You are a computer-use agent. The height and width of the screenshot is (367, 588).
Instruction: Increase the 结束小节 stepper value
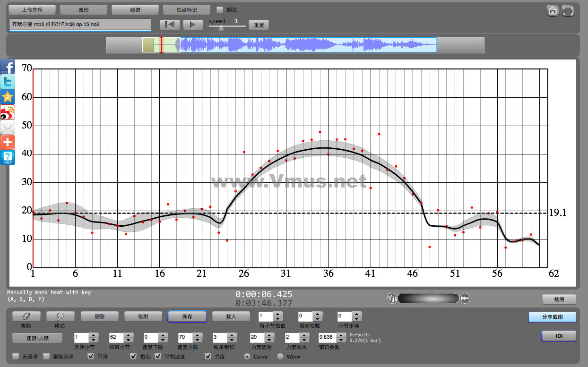[x=128, y=335]
